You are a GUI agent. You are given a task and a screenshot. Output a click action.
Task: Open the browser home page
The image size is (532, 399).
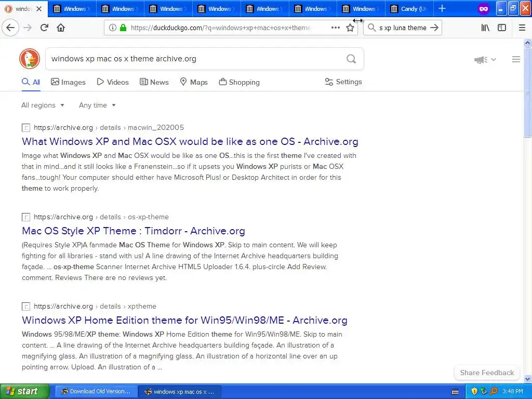(x=61, y=28)
